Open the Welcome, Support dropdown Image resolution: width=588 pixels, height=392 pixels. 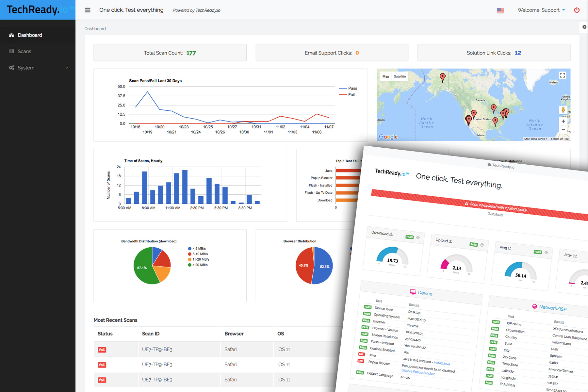pos(541,10)
